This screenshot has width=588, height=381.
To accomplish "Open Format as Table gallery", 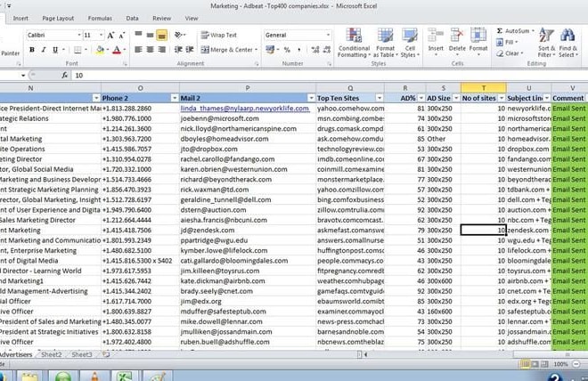I will point(385,43).
